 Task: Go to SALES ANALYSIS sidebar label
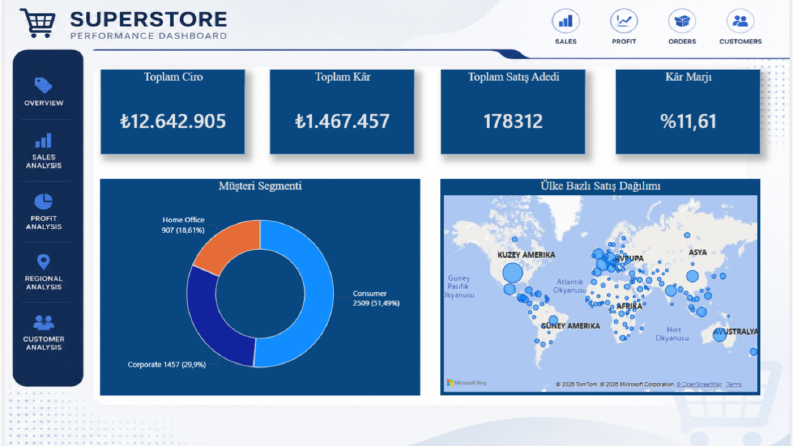pos(44,161)
